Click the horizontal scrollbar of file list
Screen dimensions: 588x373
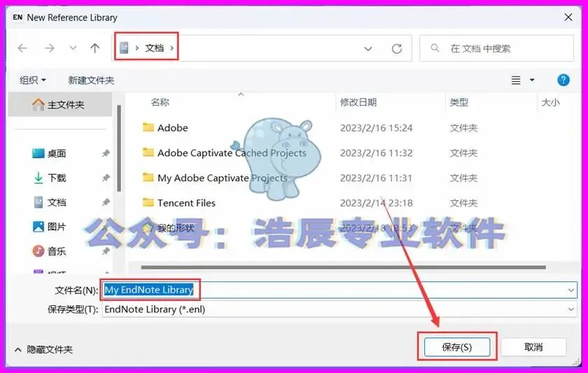click(343, 267)
